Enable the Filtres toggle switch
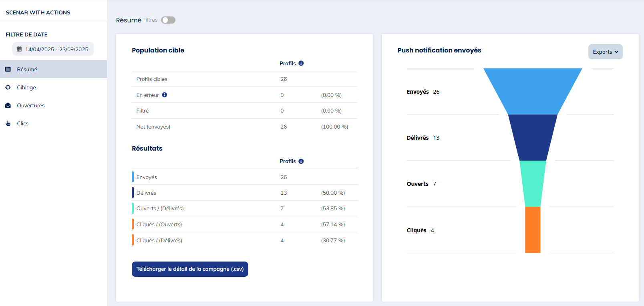 coord(168,20)
